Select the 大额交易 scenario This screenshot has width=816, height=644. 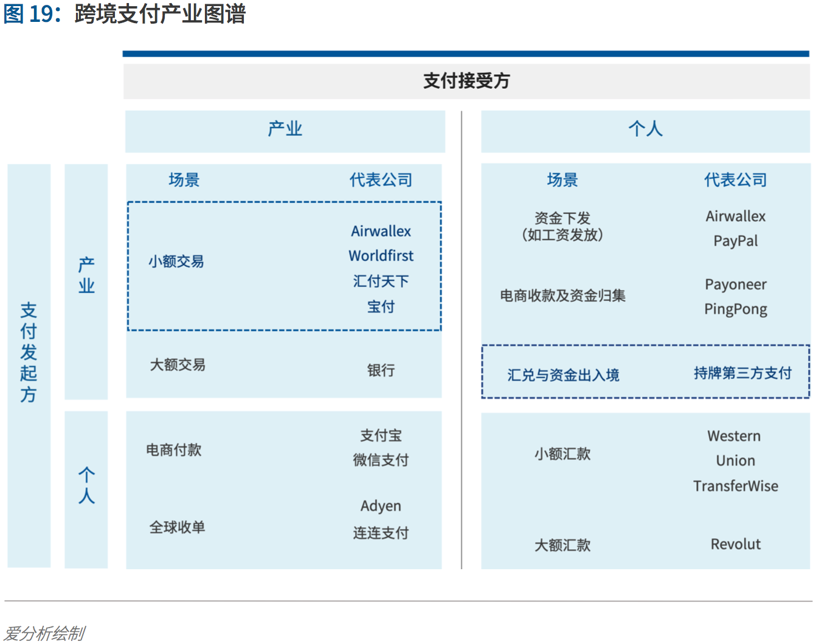tap(178, 365)
